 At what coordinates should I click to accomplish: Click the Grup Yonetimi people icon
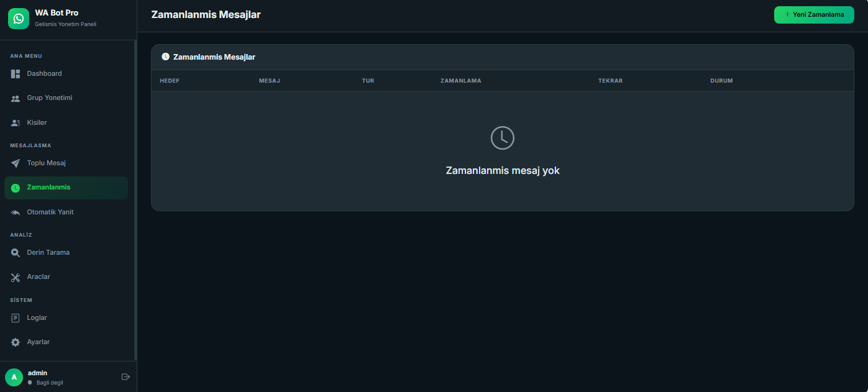pos(16,98)
